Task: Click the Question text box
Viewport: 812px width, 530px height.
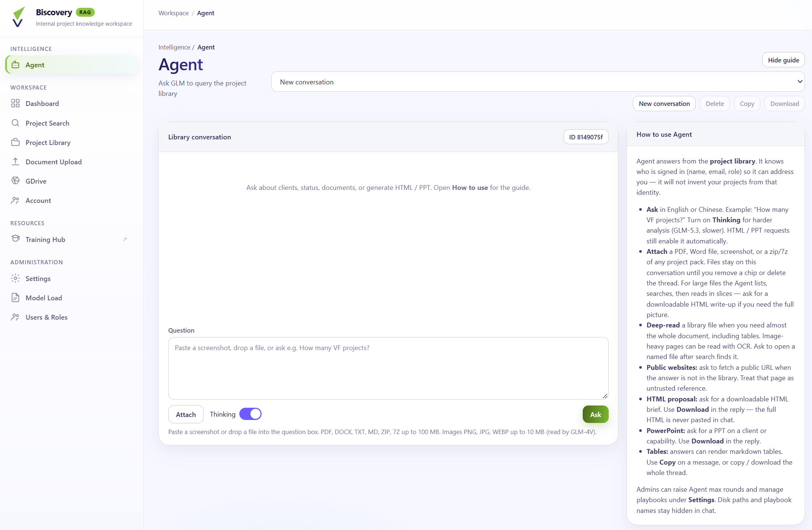Action: pyautogui.click(x=388, y=368)
